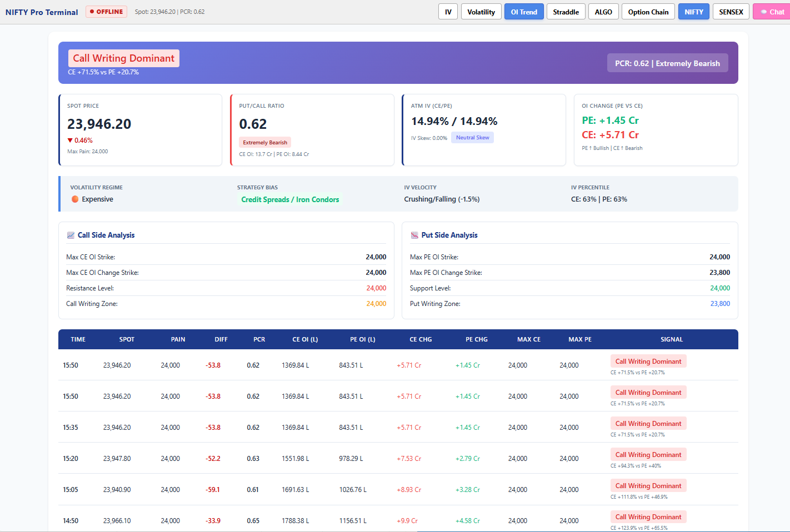Click the 14:50 row PE OI 1156.51 L
The height and width of the screenshot is (532, 790).
click(353, 521)
